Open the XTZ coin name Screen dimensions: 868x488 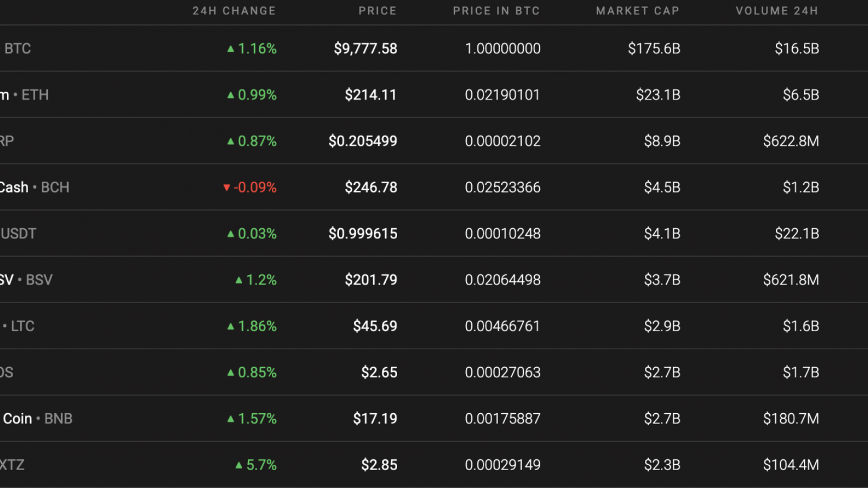coord(12,465)
